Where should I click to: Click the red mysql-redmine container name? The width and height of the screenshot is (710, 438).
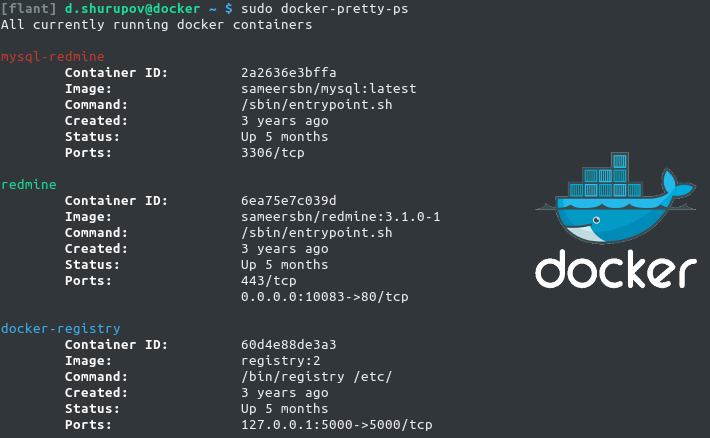(53, 57)
